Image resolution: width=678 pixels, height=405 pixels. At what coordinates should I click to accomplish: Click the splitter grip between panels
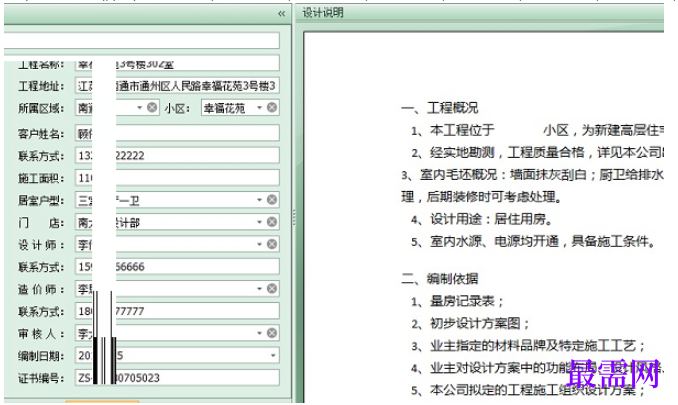click(x=294, y=217)
